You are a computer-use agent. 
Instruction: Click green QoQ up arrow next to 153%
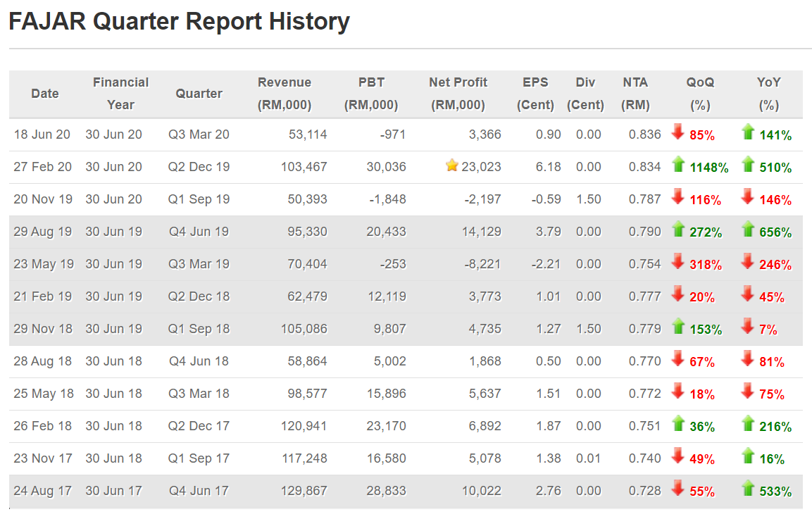(x=678, y=326)
